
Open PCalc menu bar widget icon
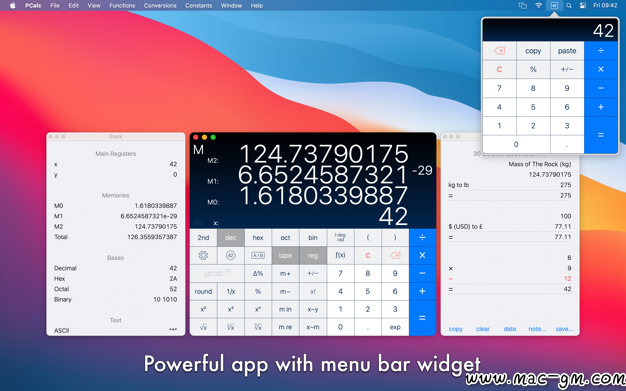554,6
